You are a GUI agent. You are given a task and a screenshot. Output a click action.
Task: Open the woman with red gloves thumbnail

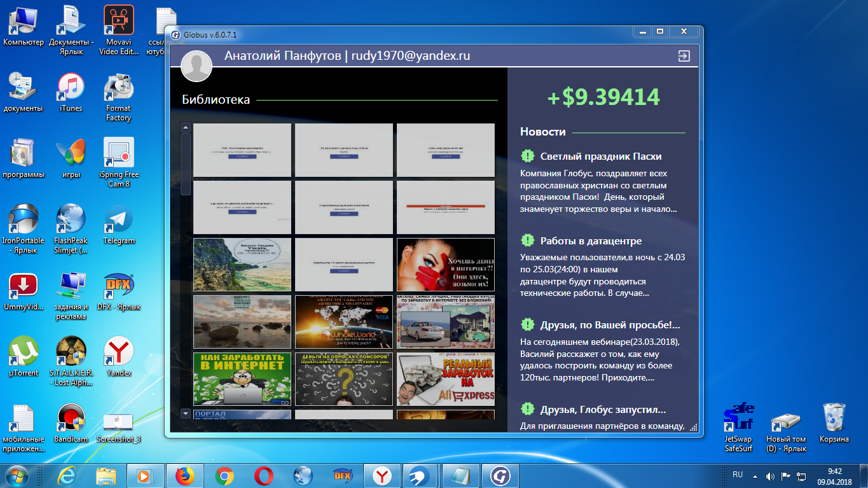click(x=445, y=265)
